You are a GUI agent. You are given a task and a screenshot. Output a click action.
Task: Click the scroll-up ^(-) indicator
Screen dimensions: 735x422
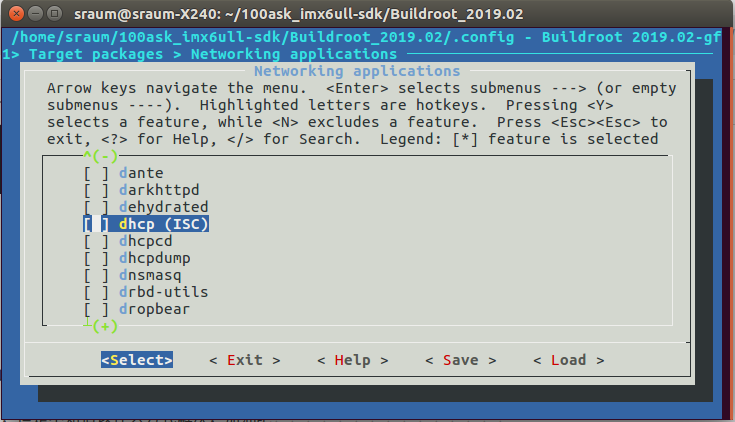click(100, 156)
